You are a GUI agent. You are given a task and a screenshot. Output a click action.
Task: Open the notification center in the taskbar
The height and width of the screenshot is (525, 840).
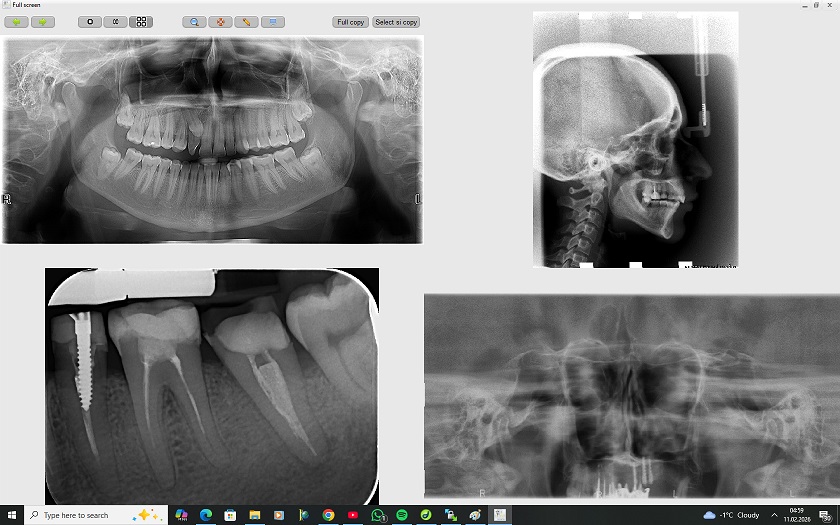click(x=825, y=515)
